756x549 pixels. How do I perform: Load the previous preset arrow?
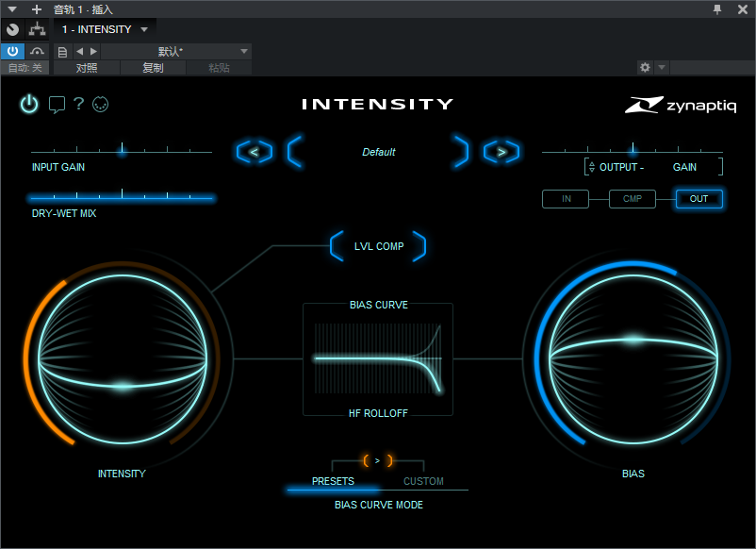[x=255, y=152]
